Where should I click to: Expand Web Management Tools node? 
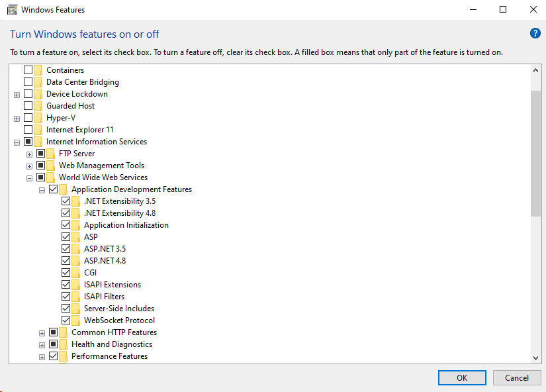click(x=29, y=167)
